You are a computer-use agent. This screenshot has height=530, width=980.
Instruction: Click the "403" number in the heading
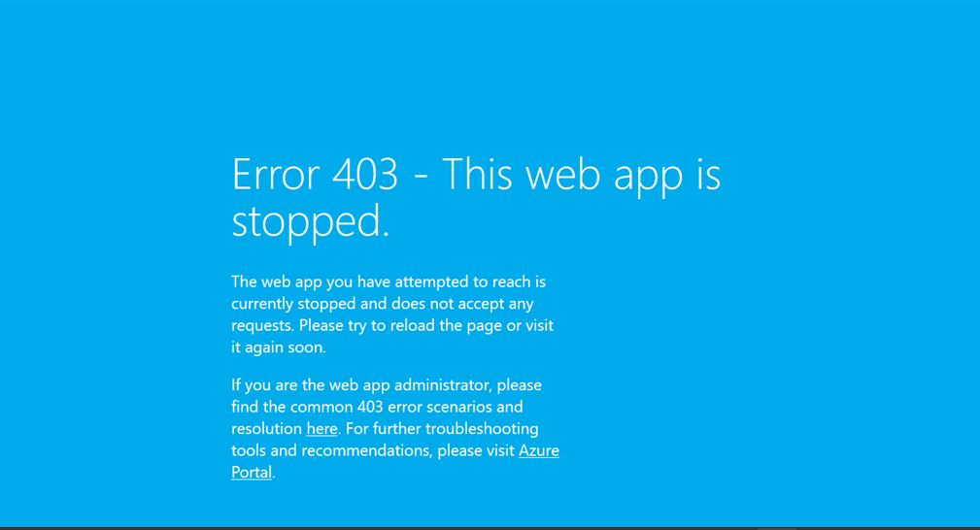365,174
